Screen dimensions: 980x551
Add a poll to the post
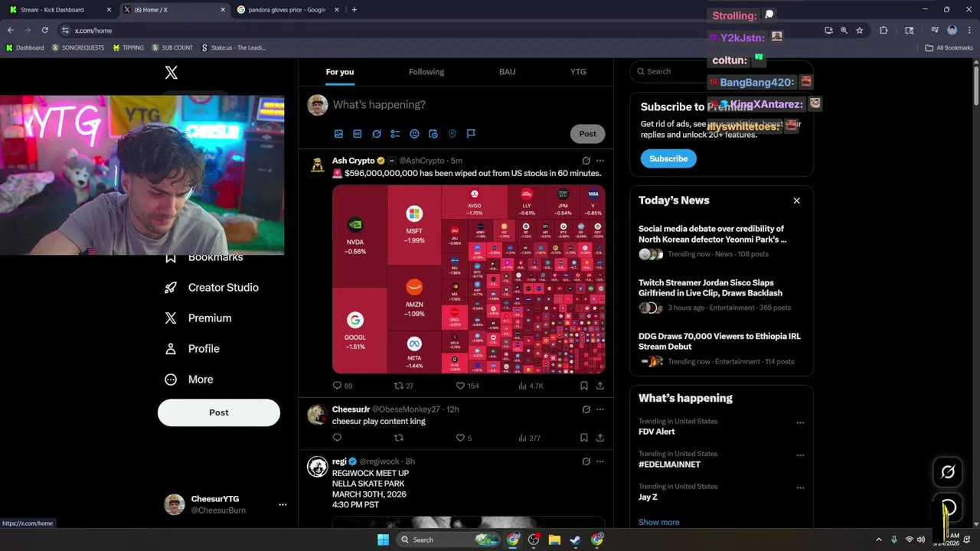coord(395,134)
